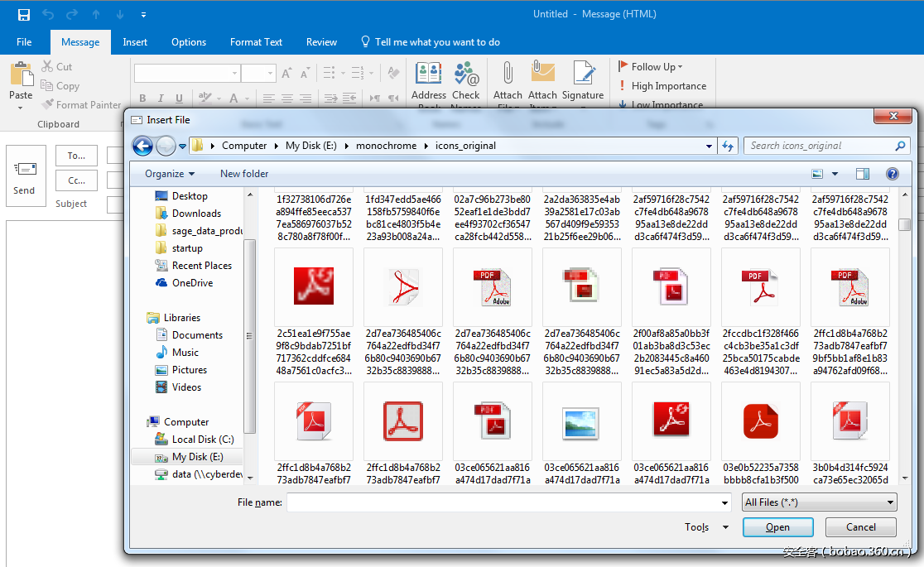Viewport: 924px width, 567px height.
Task: Click the dialog's Back navigation arrow
Action: click(x=142, y=146)
